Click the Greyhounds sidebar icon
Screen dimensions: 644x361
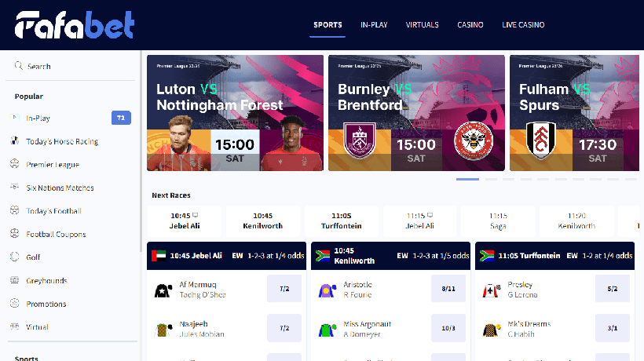click(15, 280)
